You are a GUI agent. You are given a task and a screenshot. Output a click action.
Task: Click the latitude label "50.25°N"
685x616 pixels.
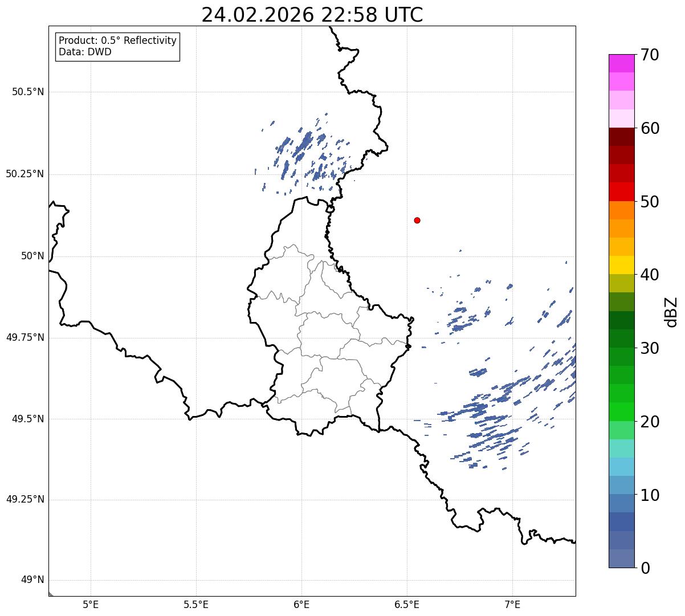point(25,174)
